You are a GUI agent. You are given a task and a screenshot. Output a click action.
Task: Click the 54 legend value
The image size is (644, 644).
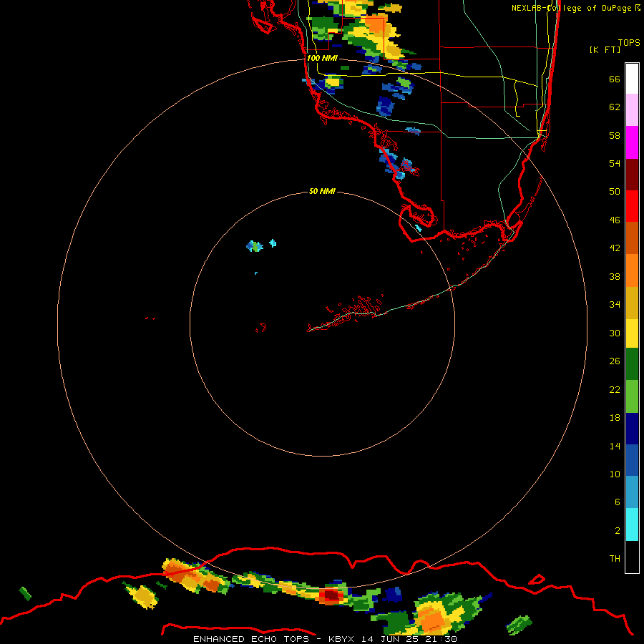[615, 163]
